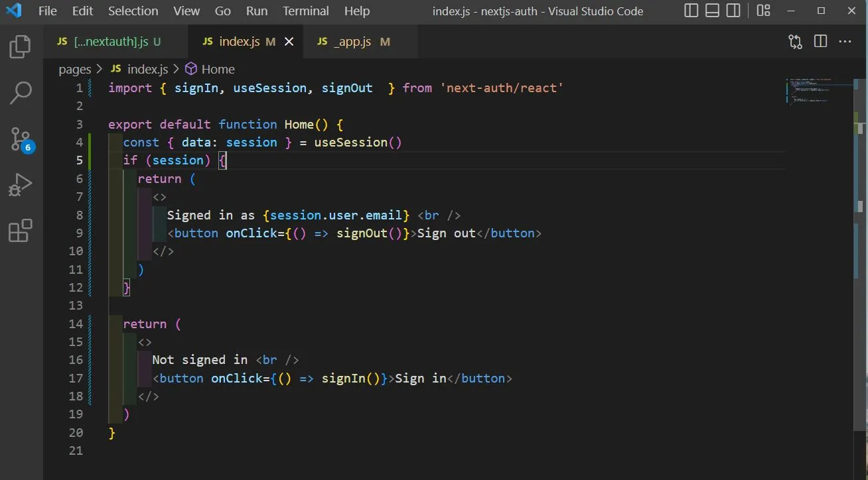Click line number 21 in gutter

76,451
